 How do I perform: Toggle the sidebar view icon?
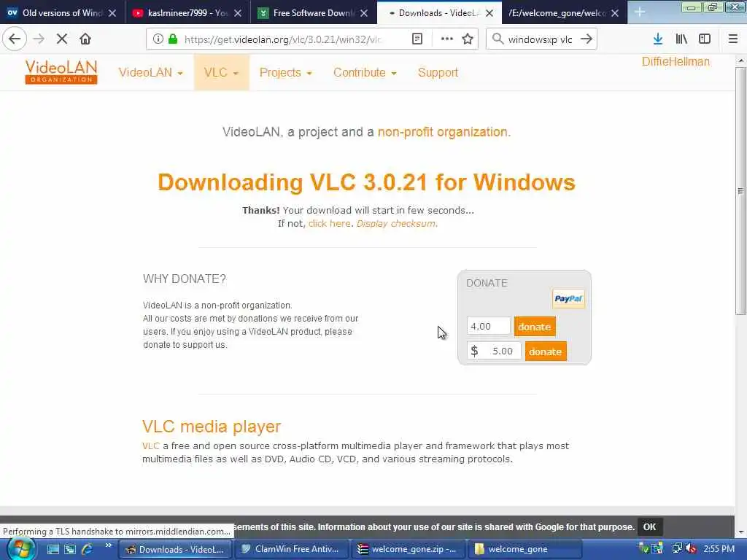[x=705, y=39]
